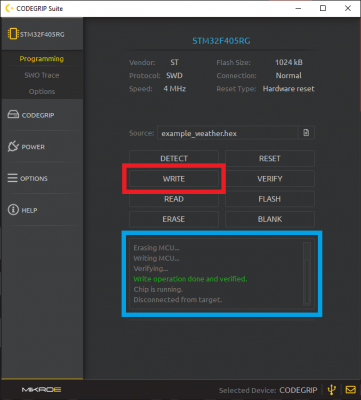Click the Source file path field
Viewport: 361px width, 400px height.
(227, 133)
